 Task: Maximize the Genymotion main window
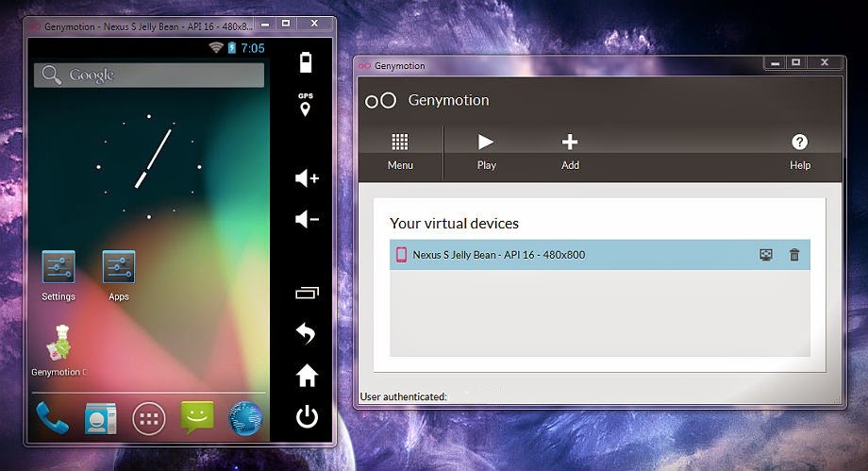pyautogui.click(x=796, y=62)
